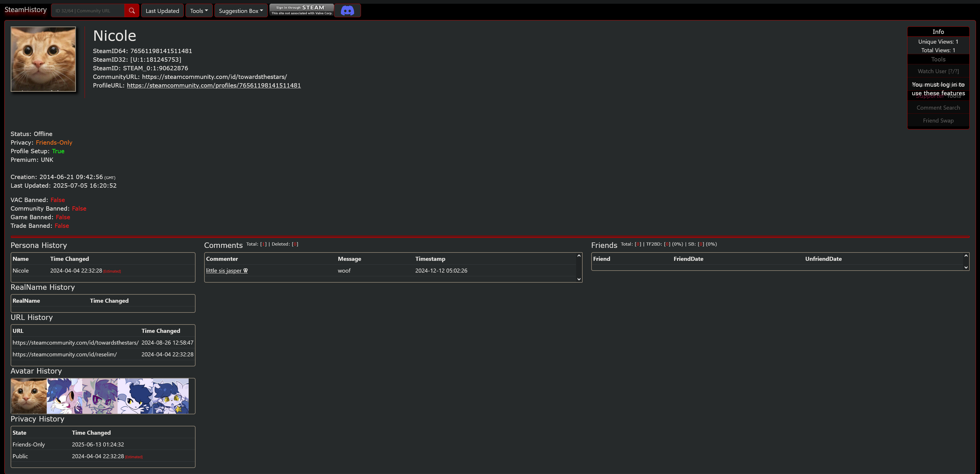Open the ProfileURL steamcommunity link
980x474 pixels.
214,85
